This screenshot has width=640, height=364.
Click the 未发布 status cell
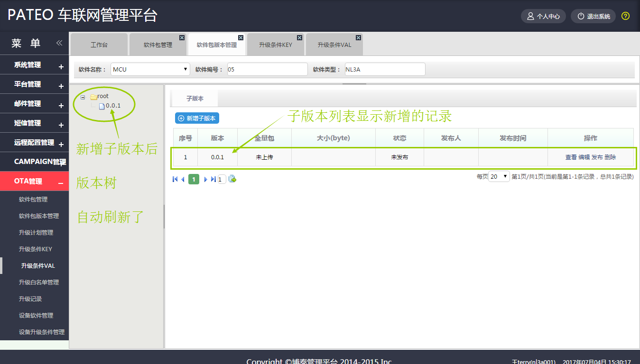coord(400,157)
